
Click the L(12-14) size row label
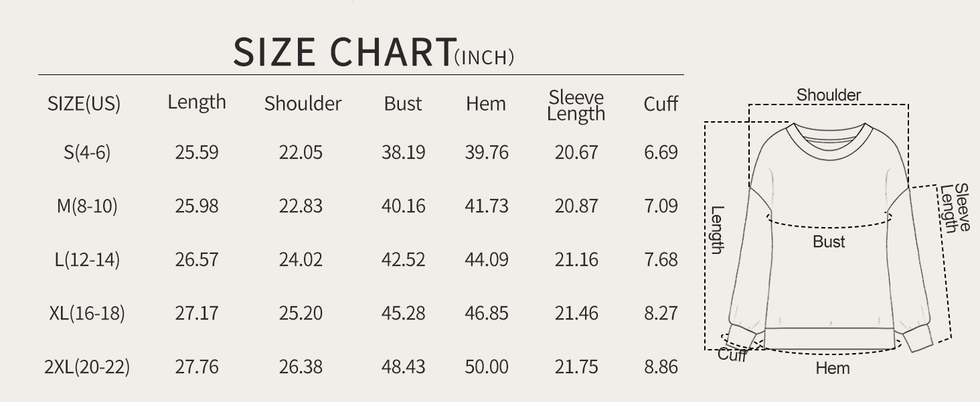tap(87, 260)
